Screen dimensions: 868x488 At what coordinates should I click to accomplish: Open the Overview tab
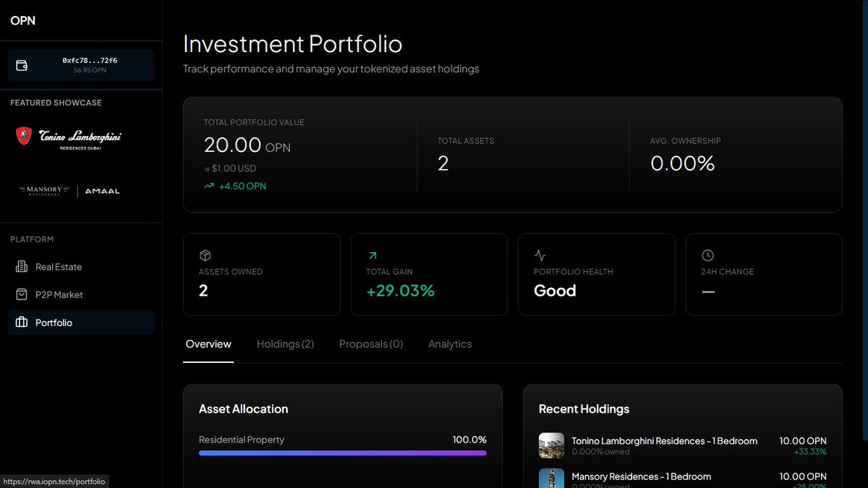pyautogui.click(x=208, y=344)
